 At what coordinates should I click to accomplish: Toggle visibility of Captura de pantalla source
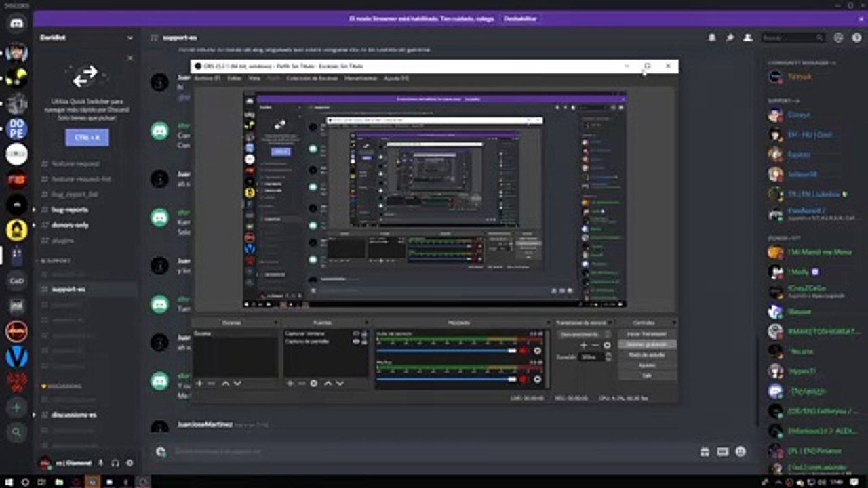[x=356, y=342]
